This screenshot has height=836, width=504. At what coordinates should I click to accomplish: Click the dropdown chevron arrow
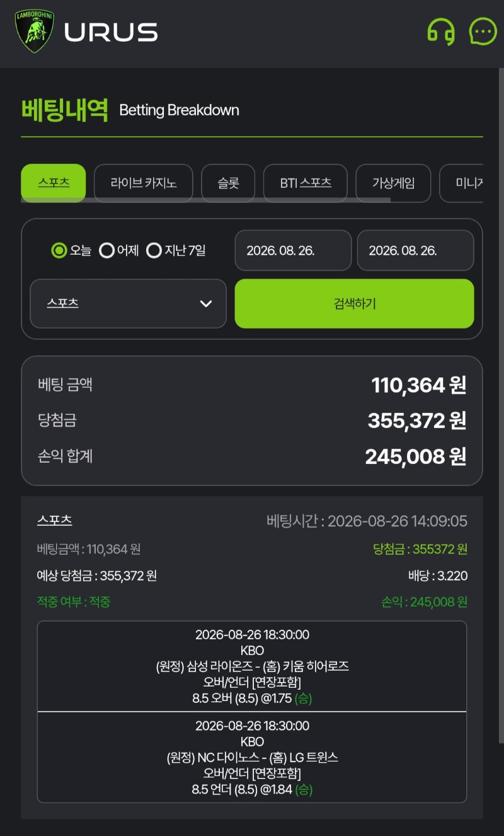click(x=206, y=304)
